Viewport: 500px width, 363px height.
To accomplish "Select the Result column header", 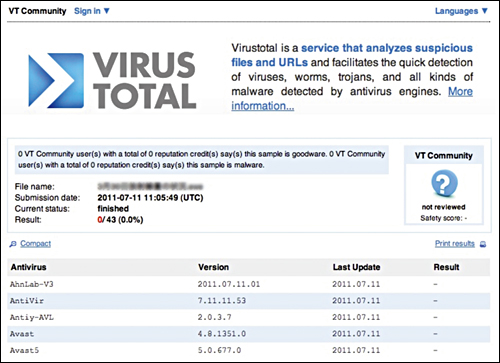I will [446, 267].
